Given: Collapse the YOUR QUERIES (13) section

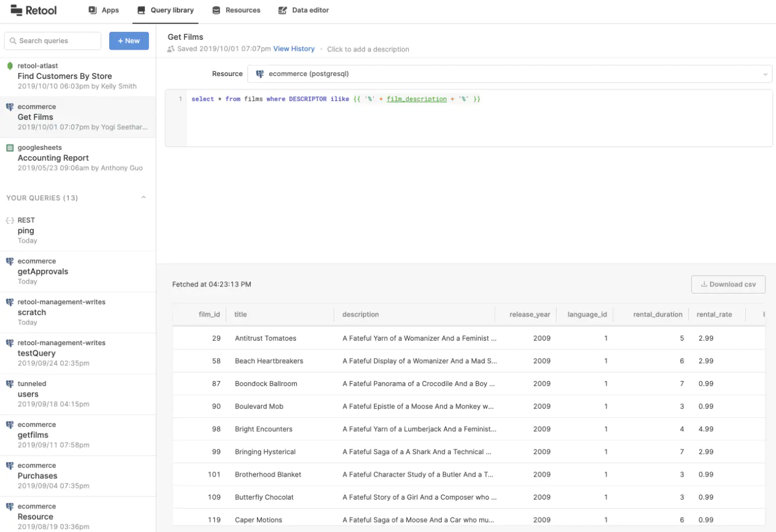Looking at the screenshot, I should (143, 197).
